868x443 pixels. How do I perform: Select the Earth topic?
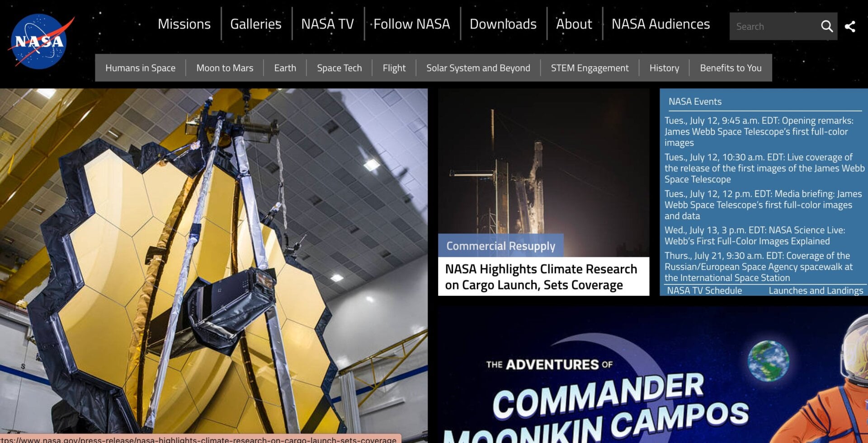tap(285, 68)
